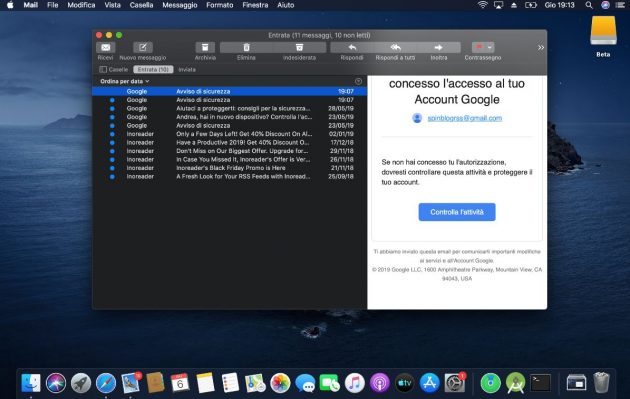Click the Ricevi get-mail envelope icon
The image size is (630, 399).
tap(106, 47)
